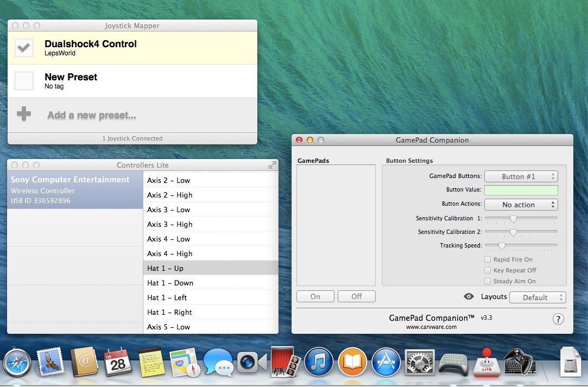588x387 pixels.
Task: Select Sony Computer Entertainment Wireless Controller
Action: tap(75, 190)
